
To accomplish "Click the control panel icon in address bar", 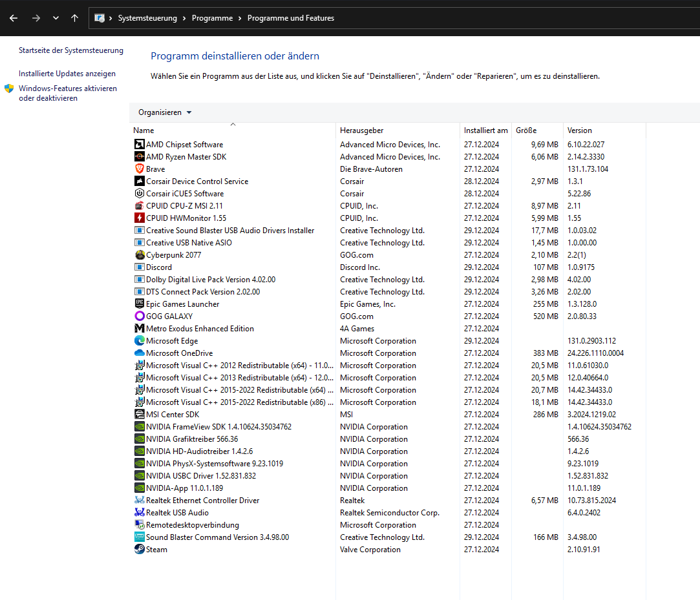I will [100, 18].
